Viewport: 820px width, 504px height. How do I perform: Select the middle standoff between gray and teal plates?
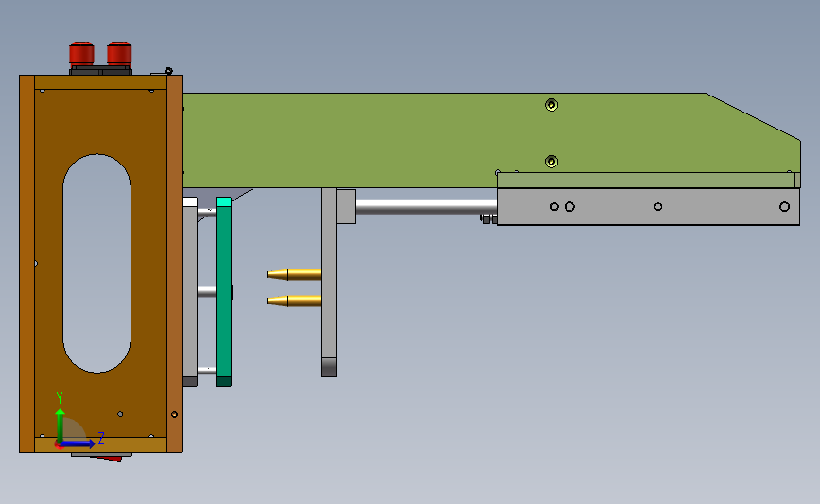(206, 292)
